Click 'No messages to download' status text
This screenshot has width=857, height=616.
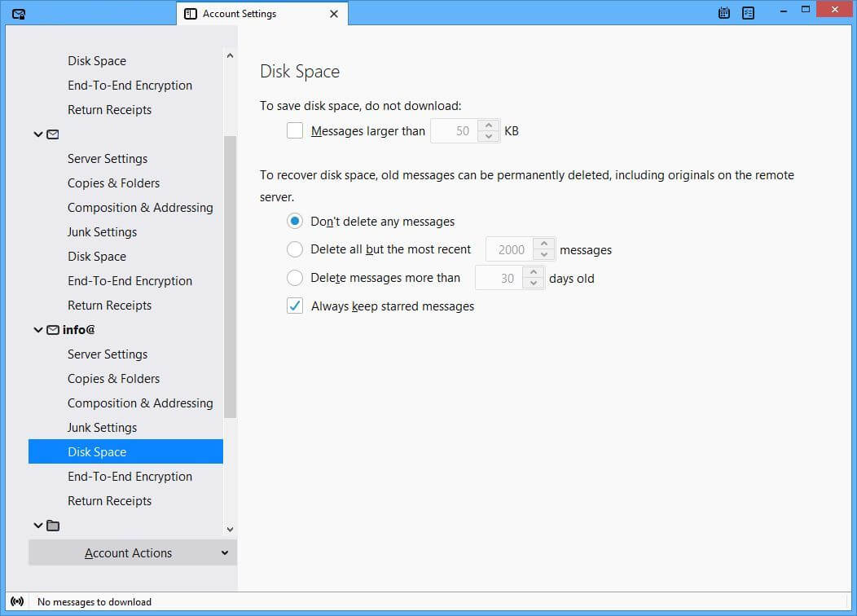(x=94, y=602)
